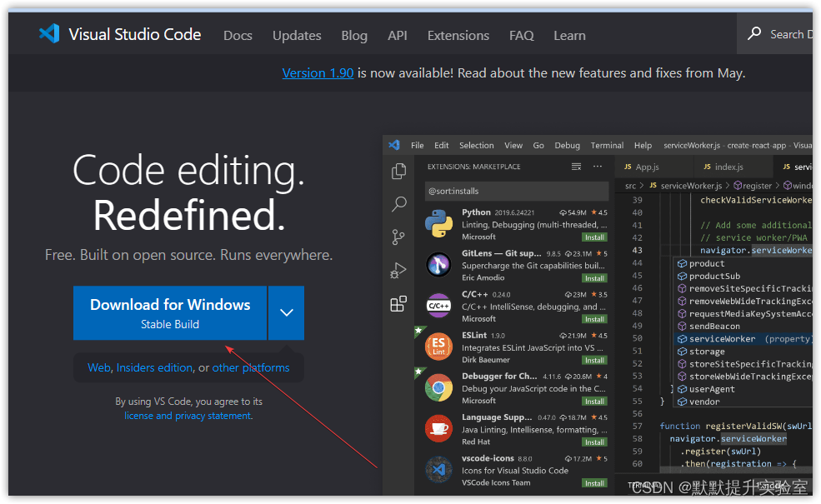Follow the Version 1.90 link
821x504 pixels.
(318, 72)
